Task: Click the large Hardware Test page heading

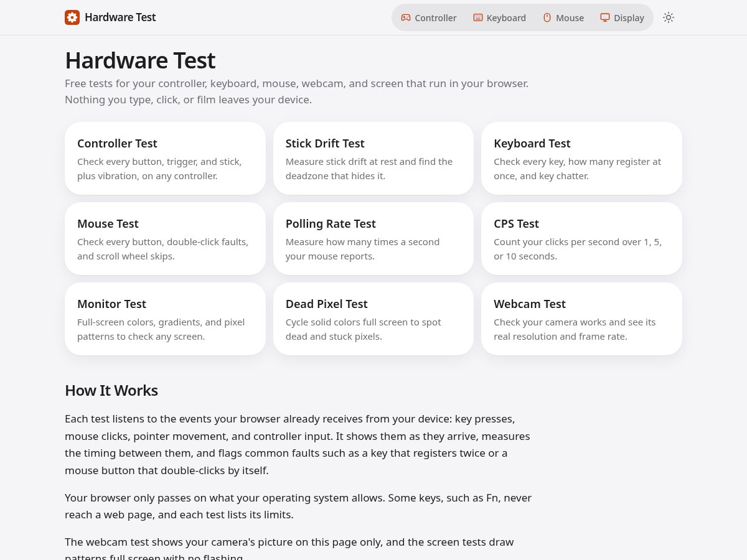Action: (x=140, y=60)
